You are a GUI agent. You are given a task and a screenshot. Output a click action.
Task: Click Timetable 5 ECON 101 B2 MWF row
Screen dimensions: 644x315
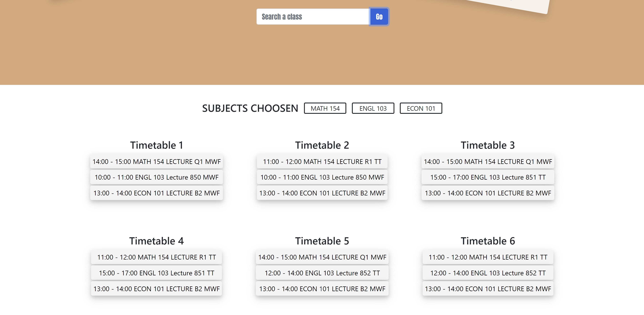click(x=322, y=289)
